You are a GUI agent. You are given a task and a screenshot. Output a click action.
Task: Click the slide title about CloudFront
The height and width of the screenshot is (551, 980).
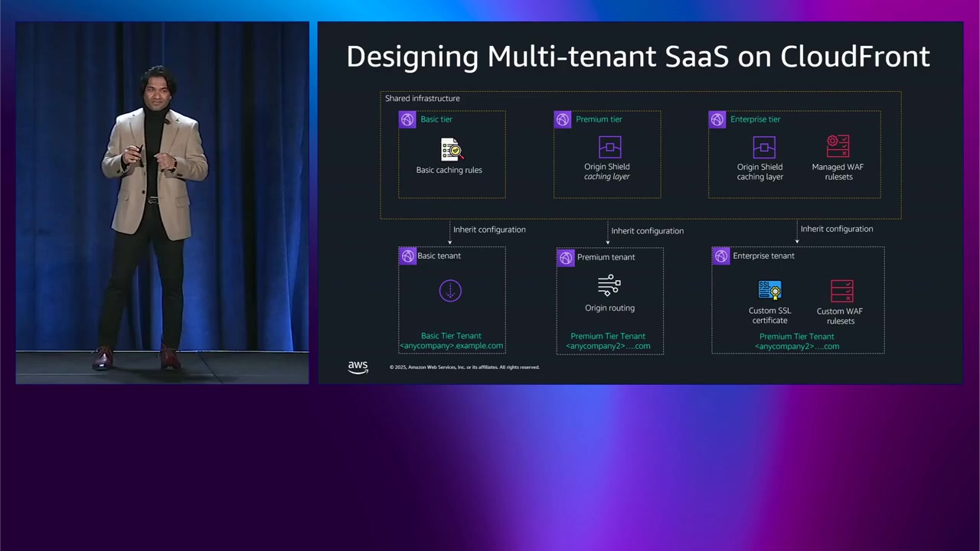coord(638,57)
